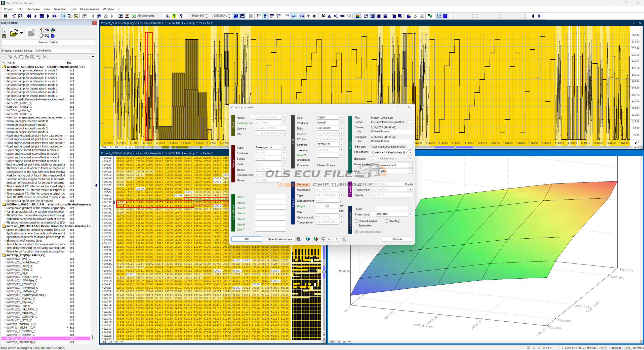Viewport: 644px width, 350px height.
Task: Collapse the WtrPmp_PmpSp tree folder
Action: pyautogui.click(x=4, y=255)
